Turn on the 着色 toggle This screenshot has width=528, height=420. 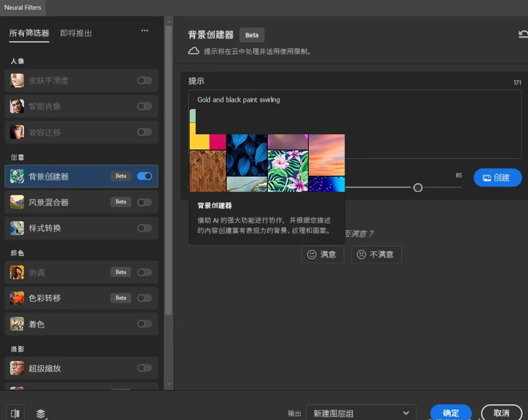point(144,324)
